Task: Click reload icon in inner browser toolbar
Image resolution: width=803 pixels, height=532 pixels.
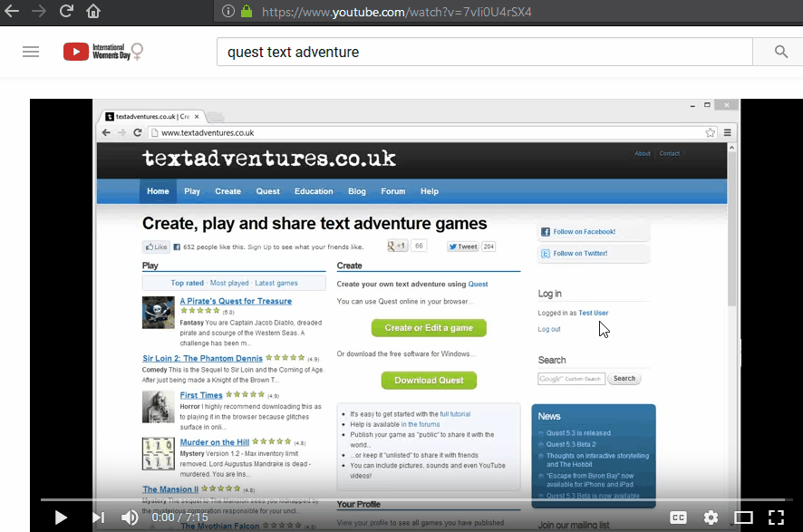Action: (137, 132)
